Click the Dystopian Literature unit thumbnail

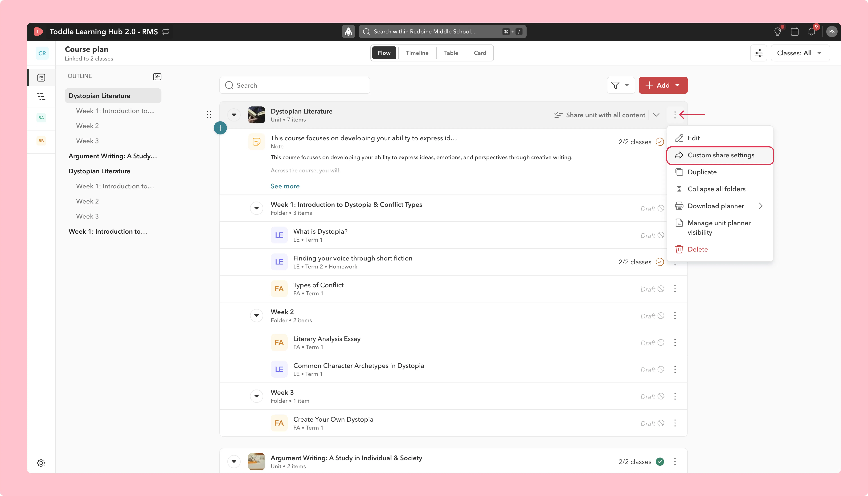click(257, 115)
